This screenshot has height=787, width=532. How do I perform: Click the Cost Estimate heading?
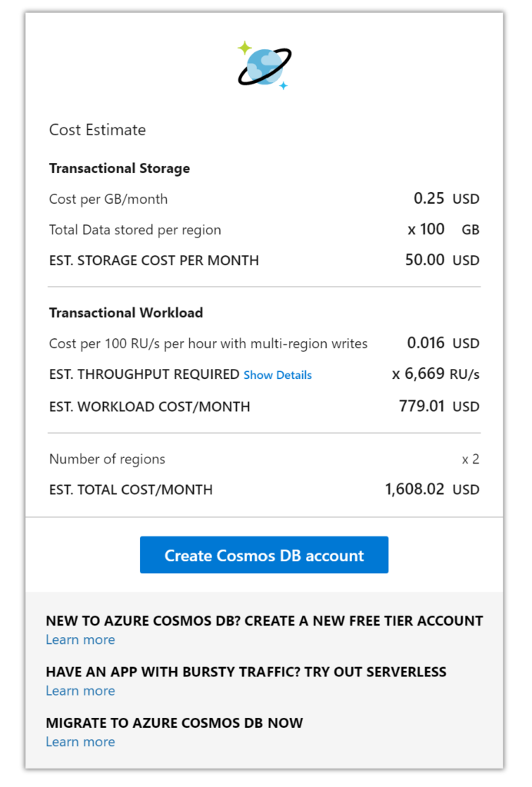point(97,130)
